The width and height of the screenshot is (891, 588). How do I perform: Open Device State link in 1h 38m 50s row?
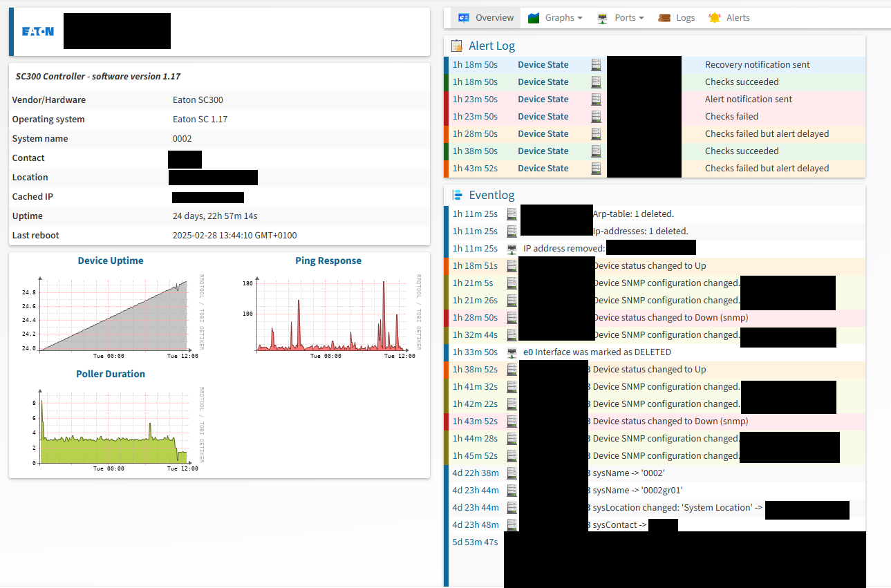point(543,151)
